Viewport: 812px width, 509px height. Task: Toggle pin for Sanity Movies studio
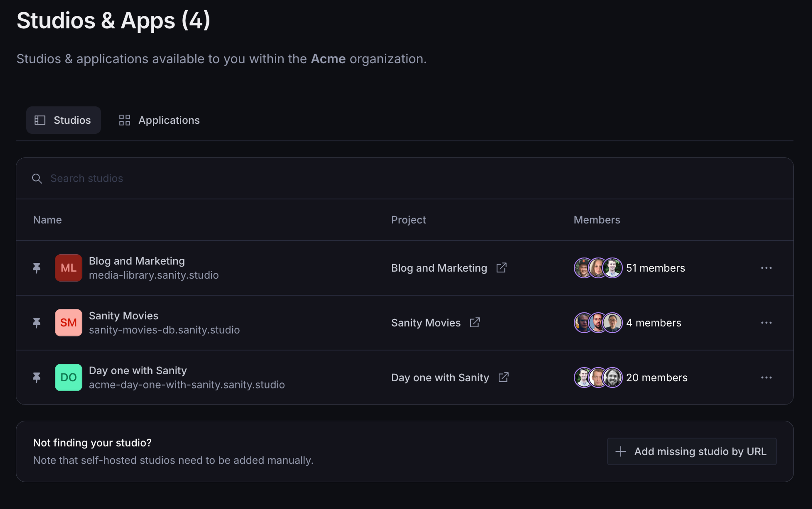(x=37, y=323)
